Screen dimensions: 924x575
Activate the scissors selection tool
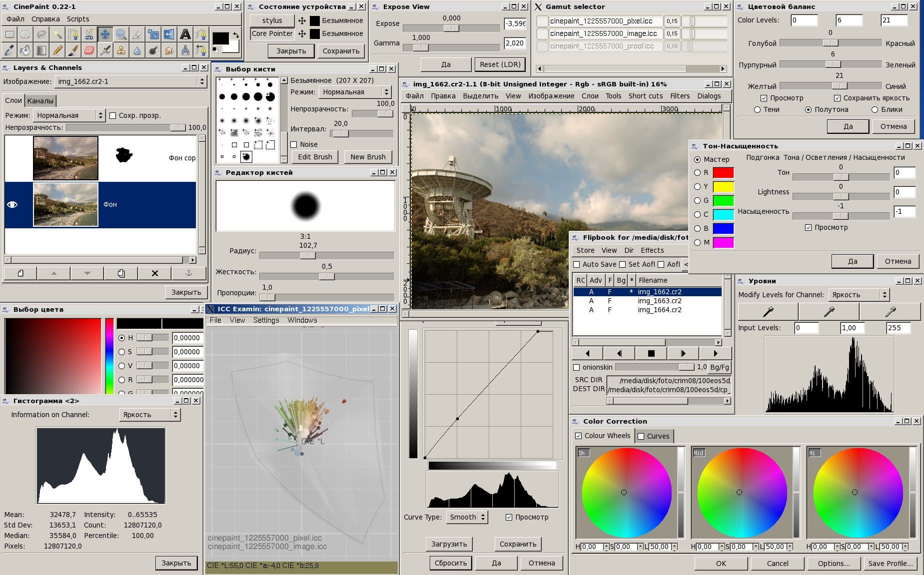tap(89, 34)
